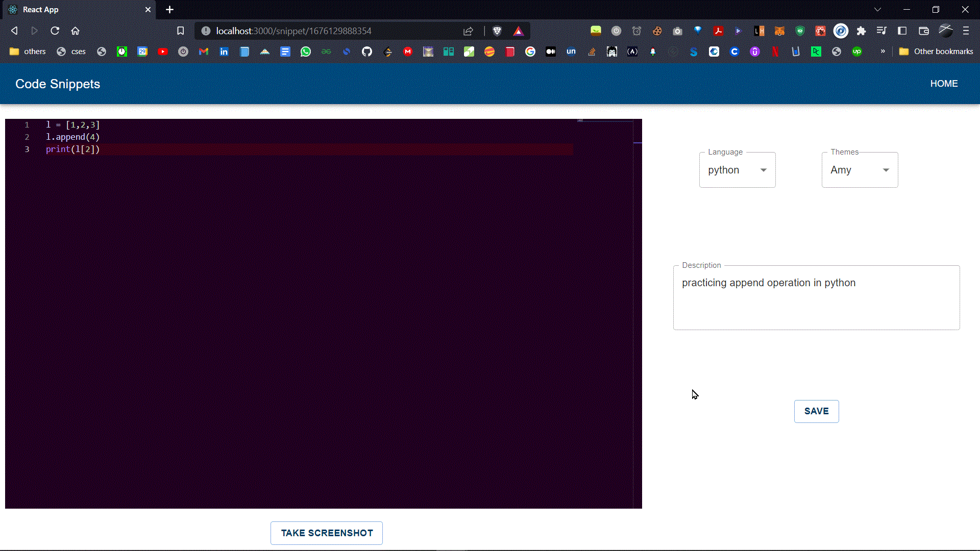This screenshot has height=551, width=980.
Task: Click the GitHub bookmark icon
Action: [367, 51]
